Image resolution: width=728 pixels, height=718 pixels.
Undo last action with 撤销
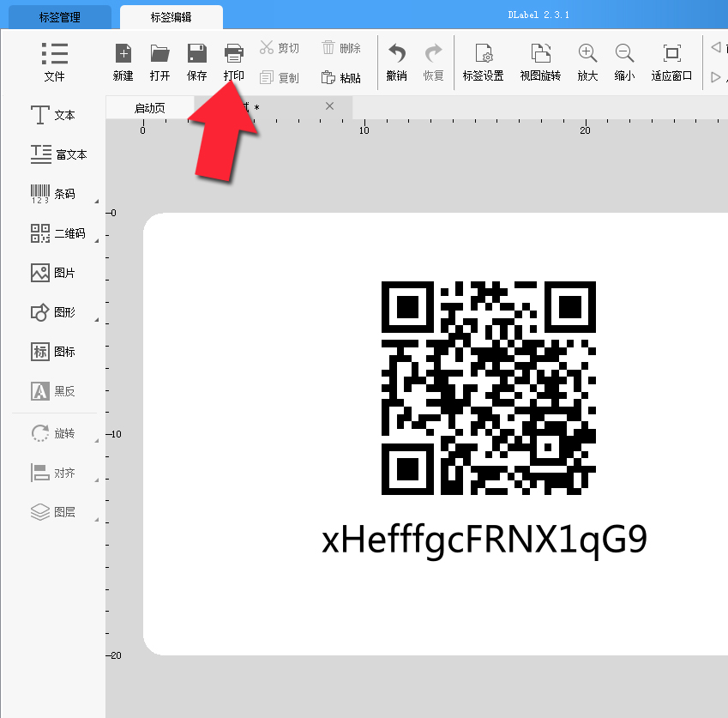click(x=396, y=63)
